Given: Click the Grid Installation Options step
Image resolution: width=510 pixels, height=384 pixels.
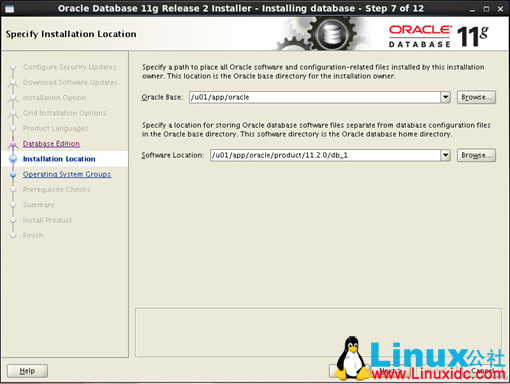Looking at the screenshot, I should tap(64, 113).
